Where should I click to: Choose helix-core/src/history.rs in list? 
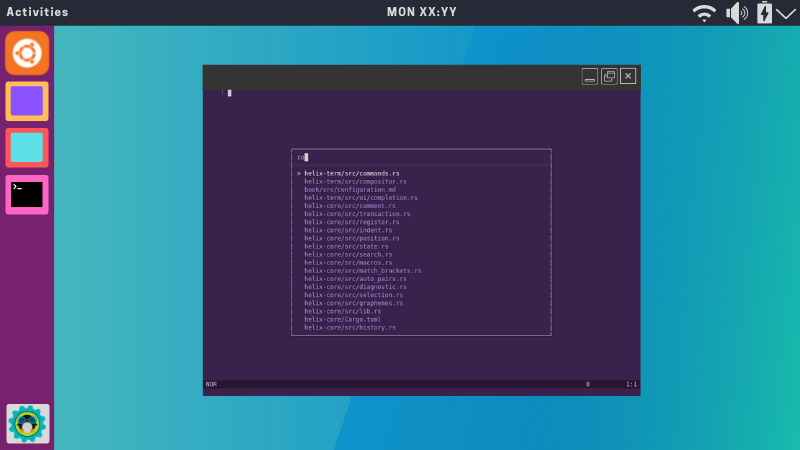point(350,328)
